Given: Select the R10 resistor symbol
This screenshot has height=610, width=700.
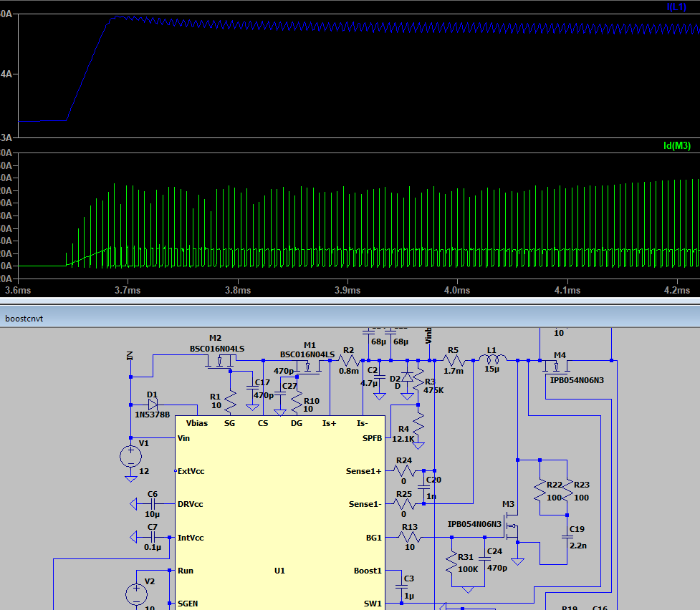Looking at the screenshot, I should click(297, 402).
